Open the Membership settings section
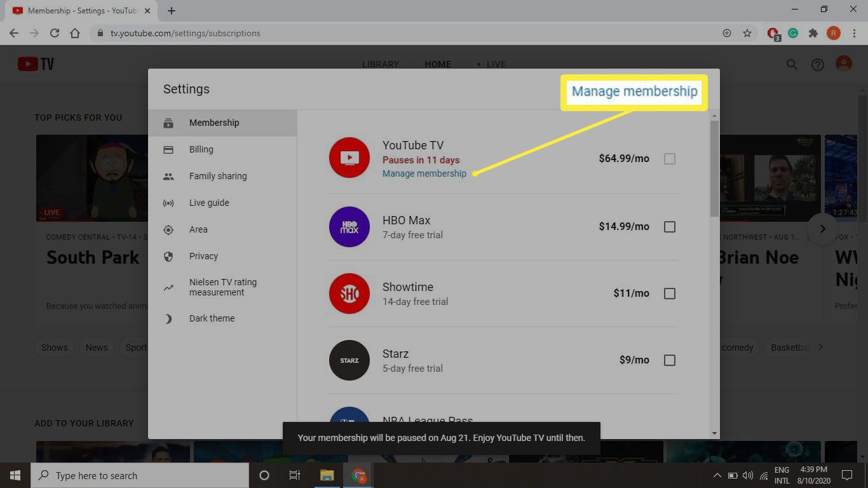The height and width of the screenshot is (488, 868). (222, 123)
